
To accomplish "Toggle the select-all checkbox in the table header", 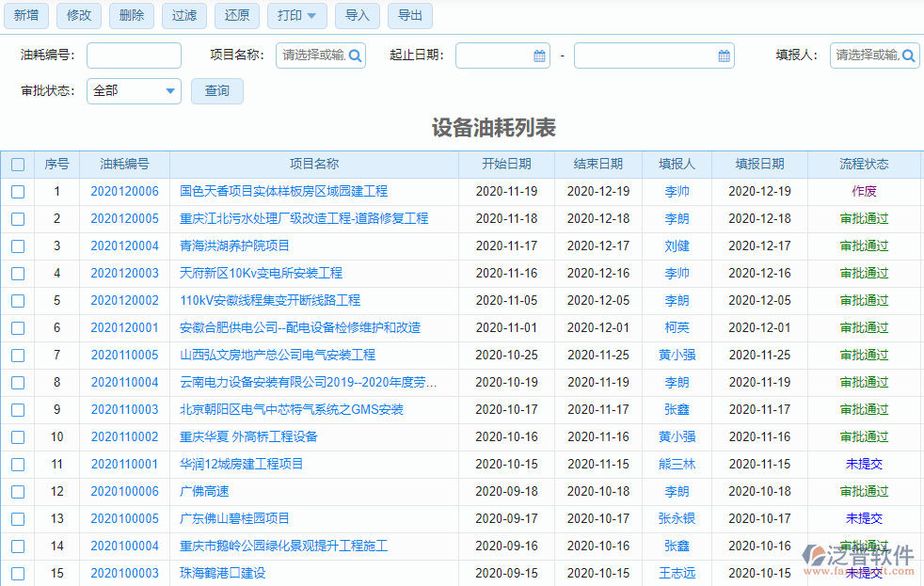I will (x=17, y=164).
